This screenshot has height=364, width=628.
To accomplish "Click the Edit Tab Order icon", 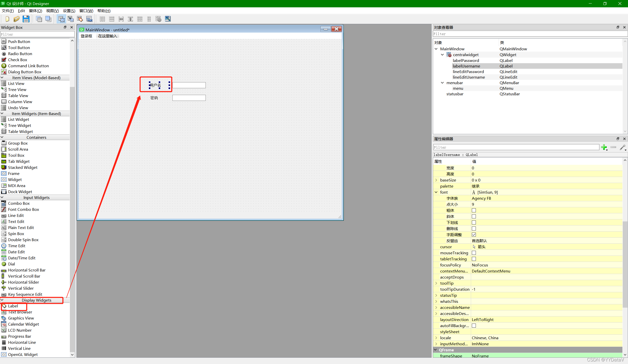I will 89,19.
